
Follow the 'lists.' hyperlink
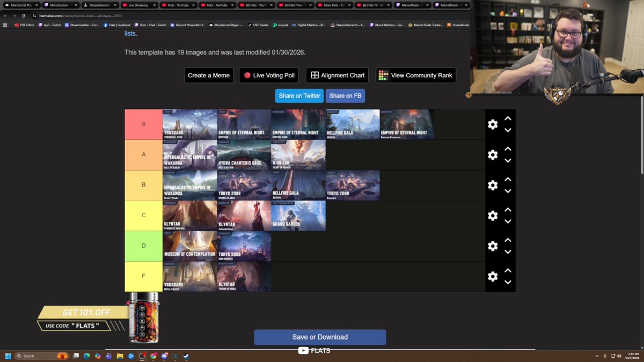pyautogui.click(x=130, y=33)
